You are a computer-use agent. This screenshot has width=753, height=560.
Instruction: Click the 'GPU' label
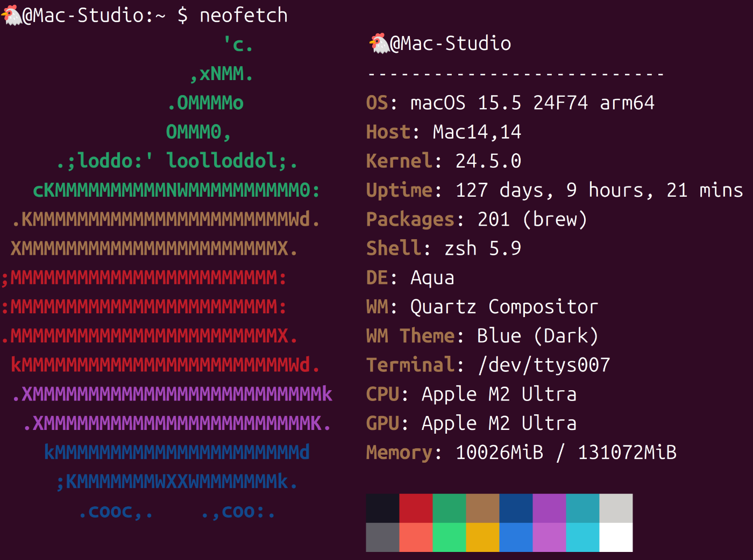(382, 423)
